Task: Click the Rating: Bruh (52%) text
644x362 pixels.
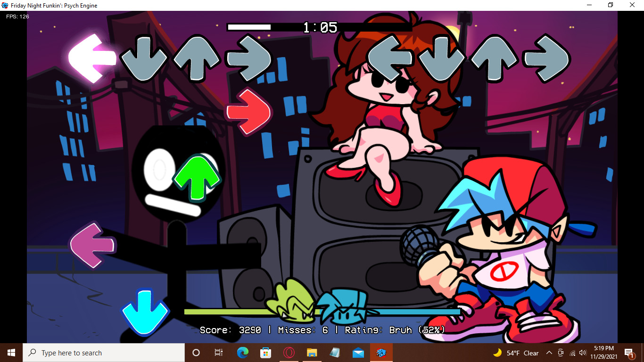Action: tap(395, 330)
